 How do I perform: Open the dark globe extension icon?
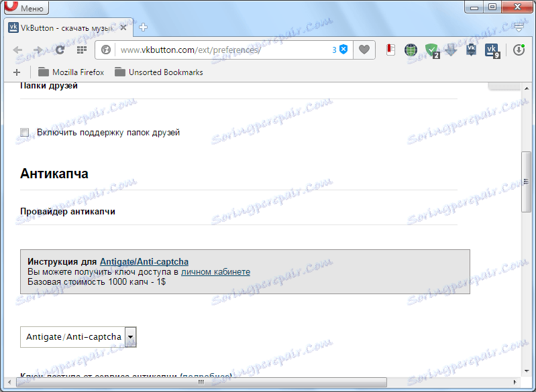tap(411, 50)
